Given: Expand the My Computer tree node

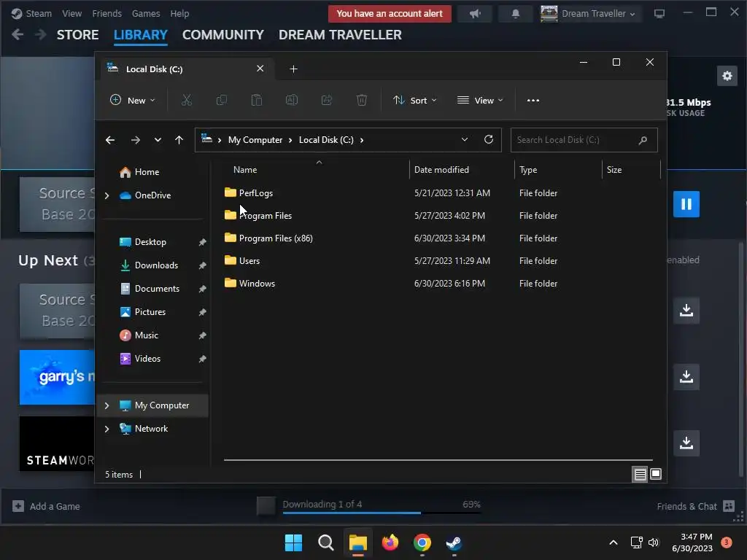Looking at the screenshot, I should click(107, 405).
